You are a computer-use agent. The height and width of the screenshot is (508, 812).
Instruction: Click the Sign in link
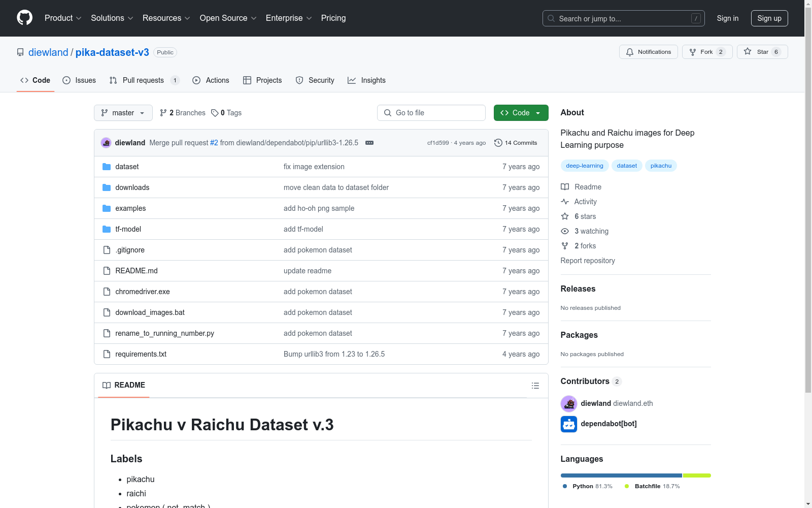pyautogui.click(x=728, y=18)
